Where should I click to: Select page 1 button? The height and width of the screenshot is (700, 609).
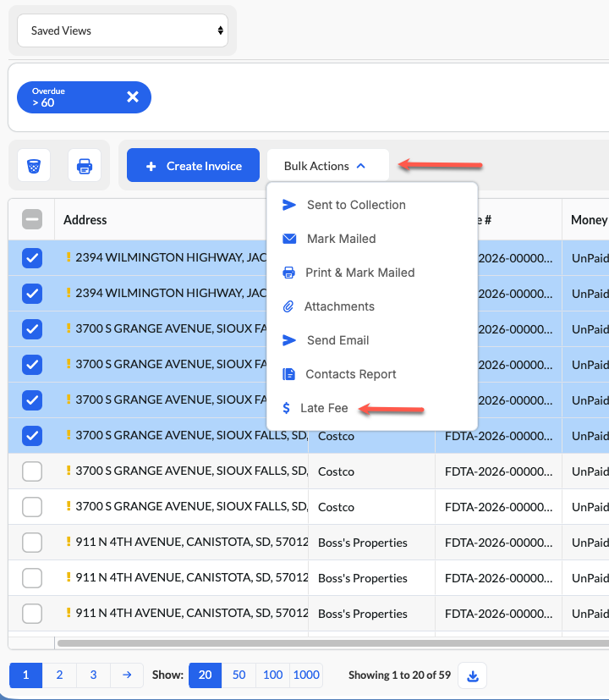click(x=26, y=675)
